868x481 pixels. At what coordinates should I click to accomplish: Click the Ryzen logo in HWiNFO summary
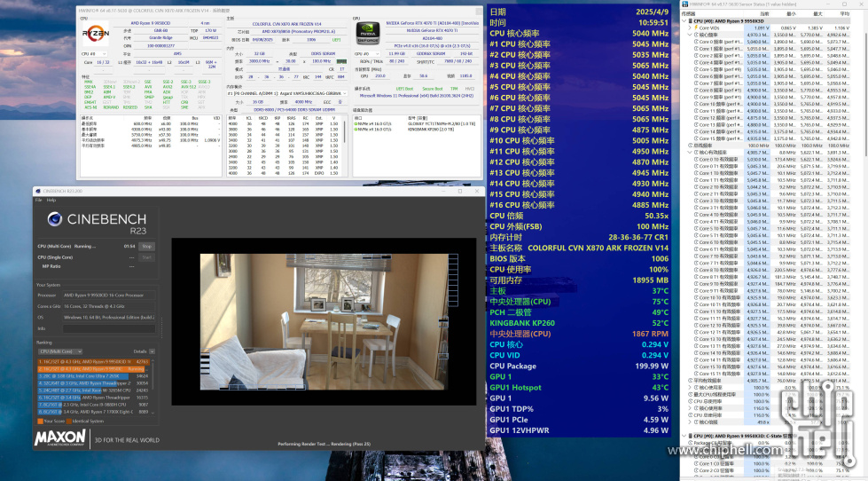click(95, 35)
